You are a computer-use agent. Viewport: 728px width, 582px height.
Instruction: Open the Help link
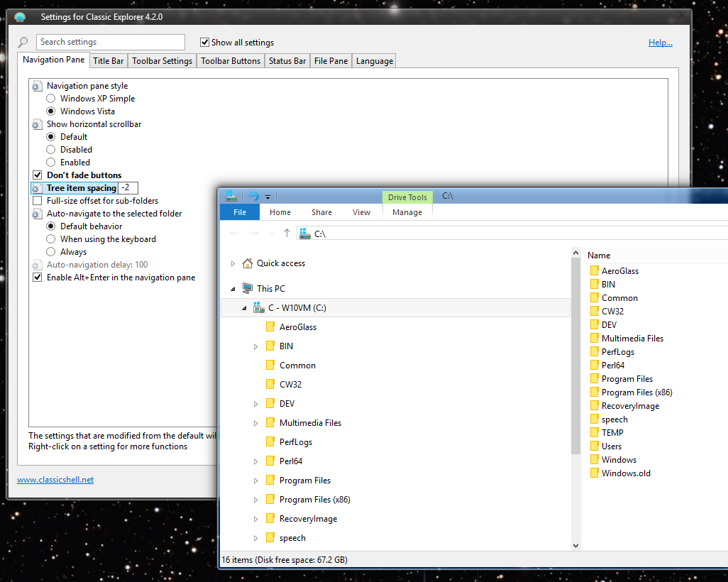(x=660, y=43)
